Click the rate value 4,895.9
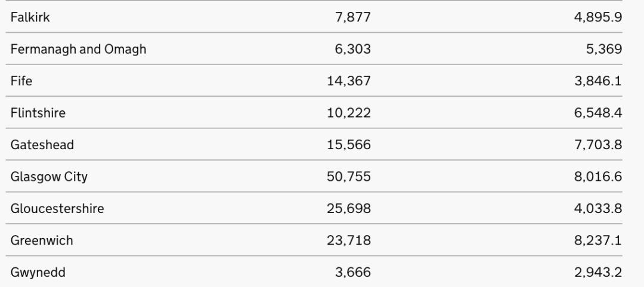This screenshot has width=644, height=287. click(597, 18)
